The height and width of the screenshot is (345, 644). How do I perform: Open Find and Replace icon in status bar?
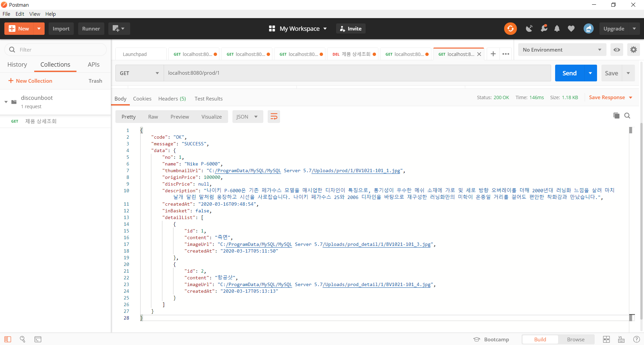tap(22, 339)
